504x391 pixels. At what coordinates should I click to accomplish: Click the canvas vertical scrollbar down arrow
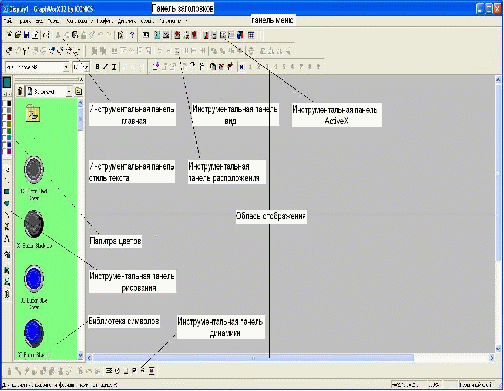[498, 349]
